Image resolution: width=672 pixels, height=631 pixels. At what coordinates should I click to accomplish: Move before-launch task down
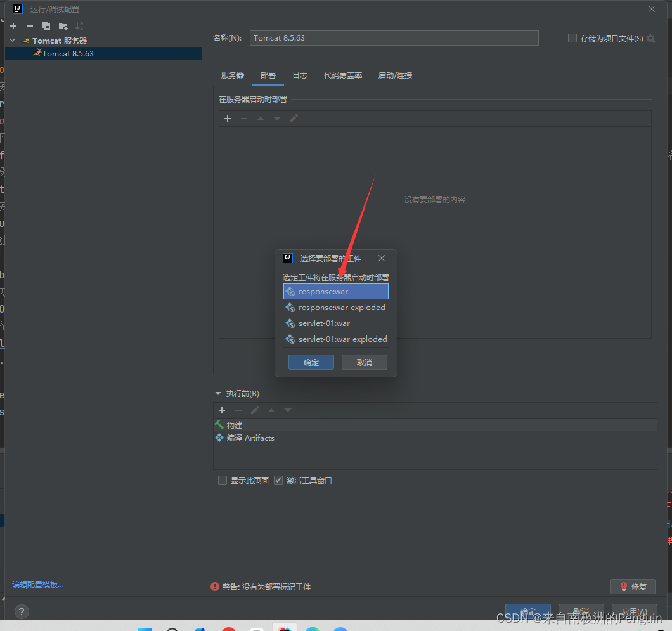pyautogui.click(x=288, y=410)
